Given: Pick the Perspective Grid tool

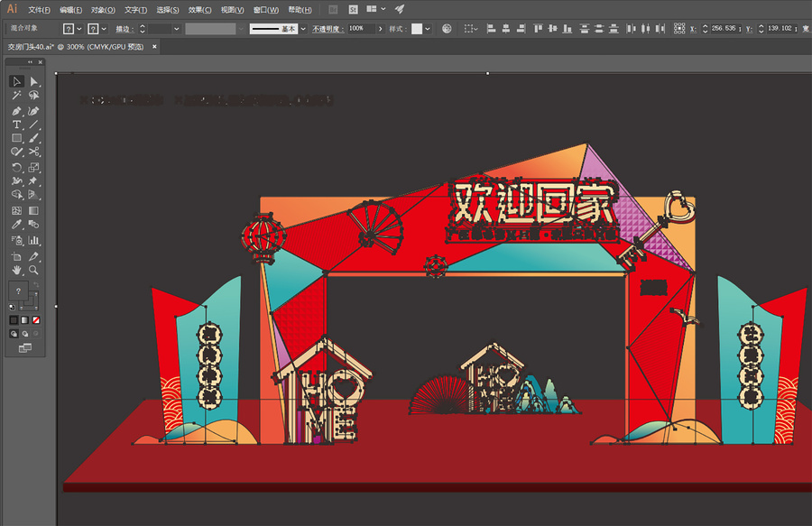Looking at the screenshot, I should 33,195.
